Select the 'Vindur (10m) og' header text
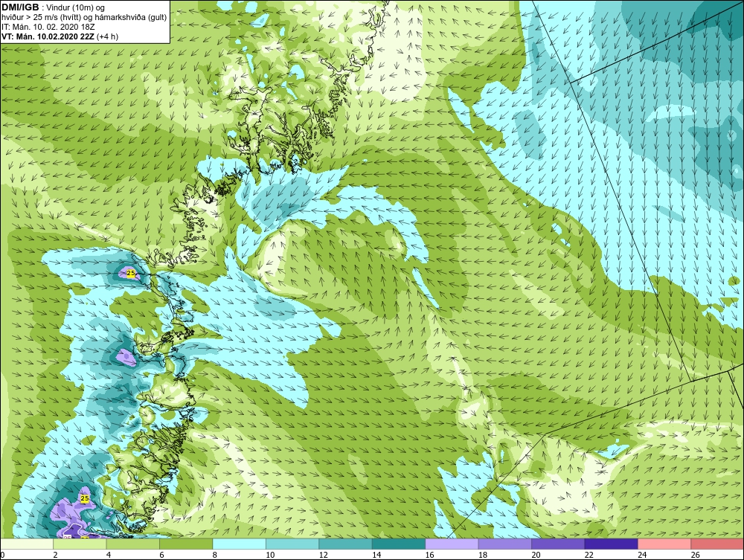The width and height of the screenshot is (744, 560). (x=76, y=7)
